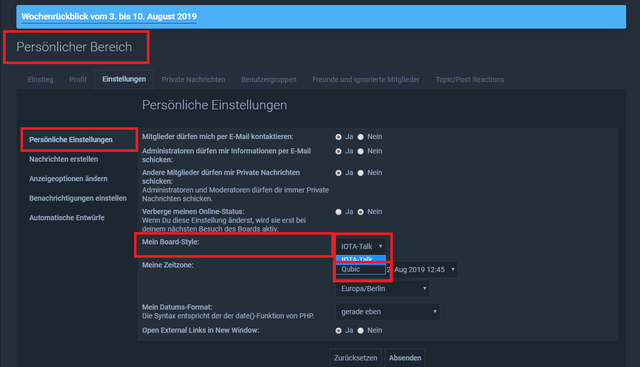The image size is (640, 367).
Task: Choose IOTA-Talk option in style list
Action: [x=361, y=259]
